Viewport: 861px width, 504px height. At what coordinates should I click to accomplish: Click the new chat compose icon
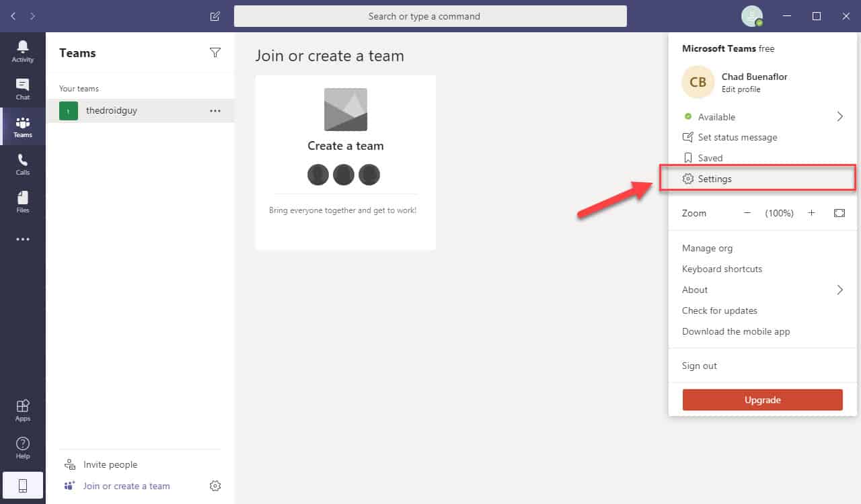pos(215,16)
